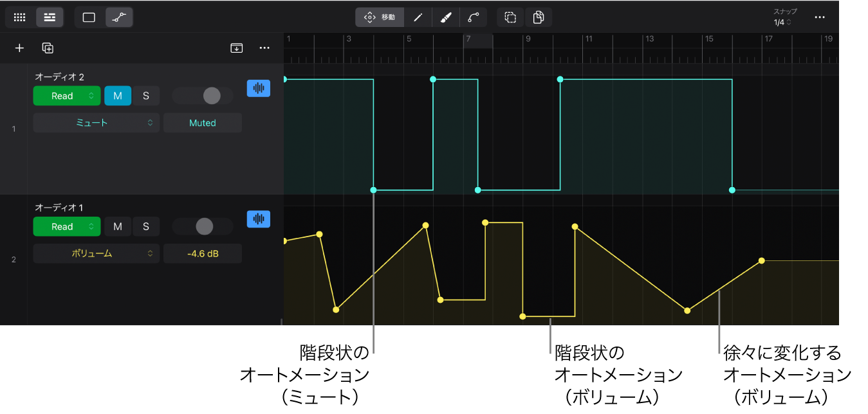Adjust the オーディオ 1 volume slider knob
Viewport: 868px width, 414px height.
point(204,226)
